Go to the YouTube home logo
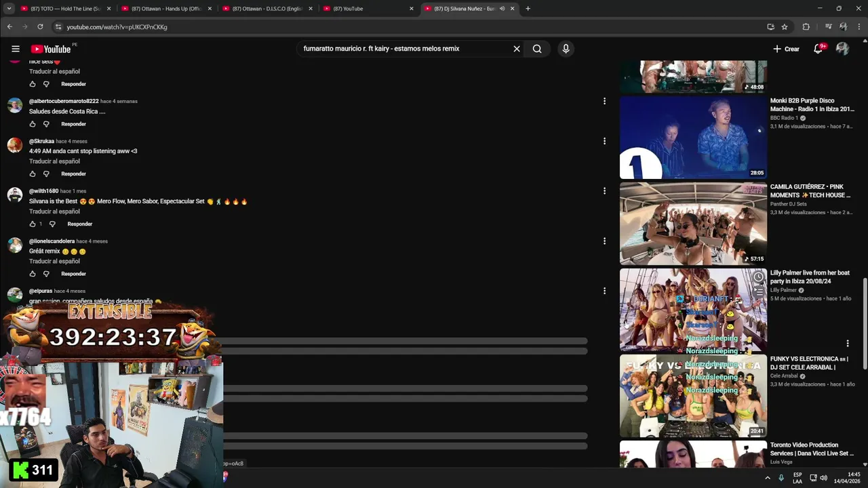 pyautogui.click(x=51, y=49)
